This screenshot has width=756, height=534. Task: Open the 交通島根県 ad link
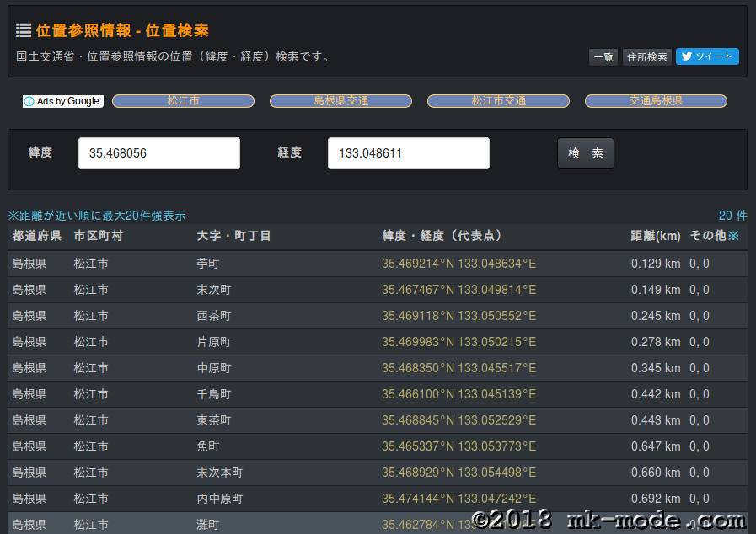tap(656, 101)
